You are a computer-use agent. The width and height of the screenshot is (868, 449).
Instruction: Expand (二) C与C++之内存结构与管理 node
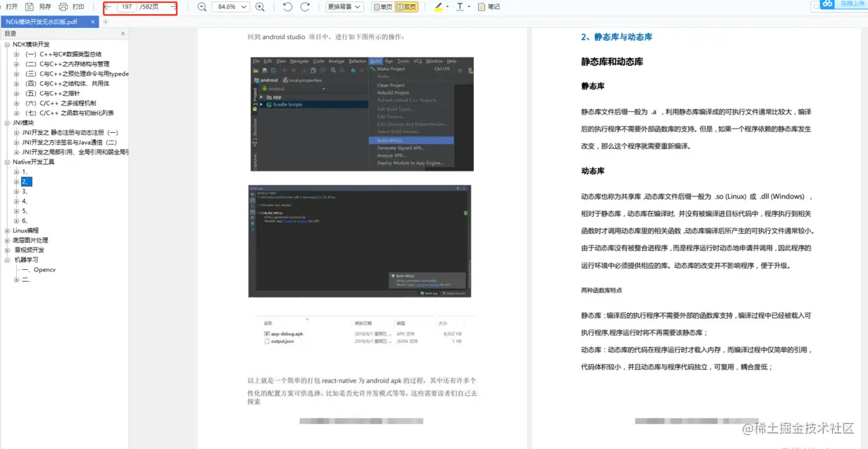[17, 64]
